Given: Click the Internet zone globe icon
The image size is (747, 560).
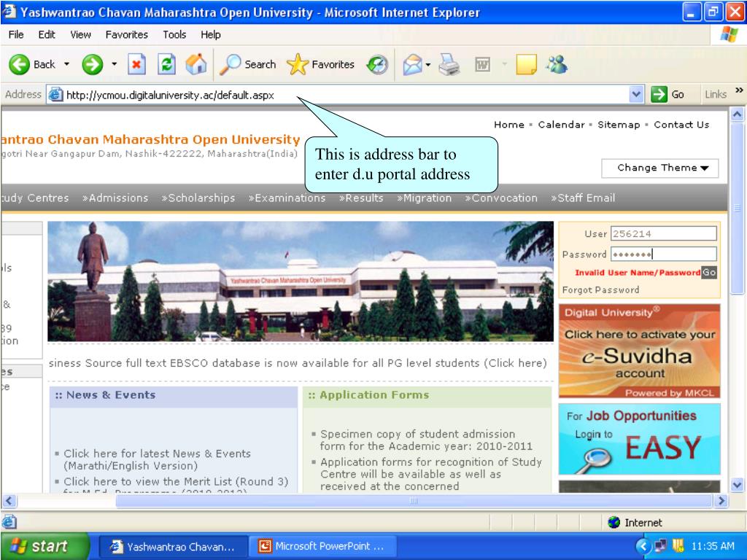Looking at the screenshot, I should [614, 522].
